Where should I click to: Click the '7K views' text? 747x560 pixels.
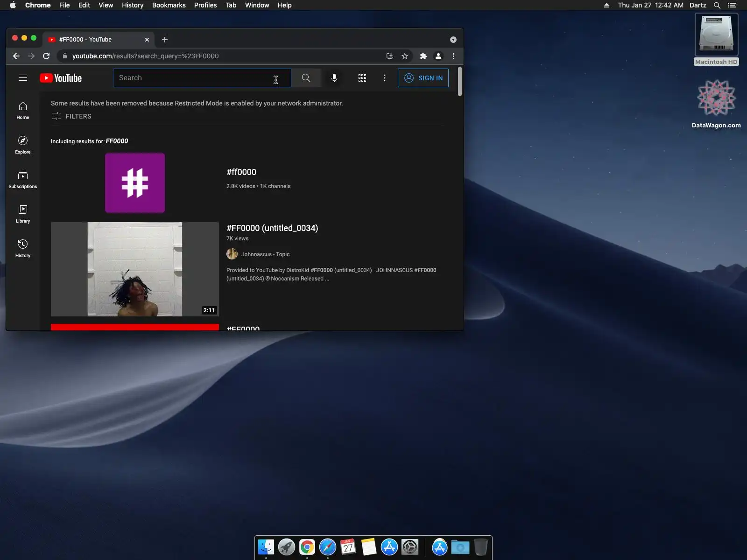coord(238,238)
